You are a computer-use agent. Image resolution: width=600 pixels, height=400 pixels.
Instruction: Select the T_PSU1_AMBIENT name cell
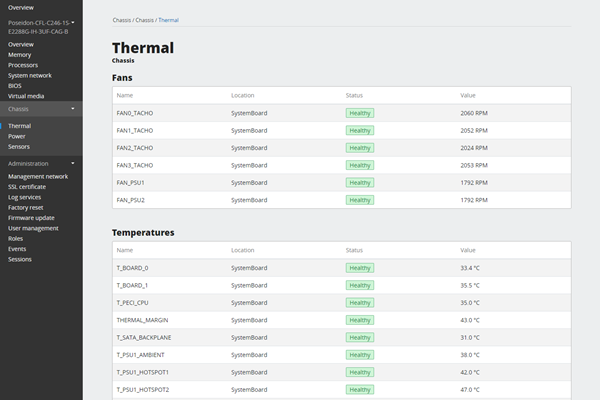[140, 355]
